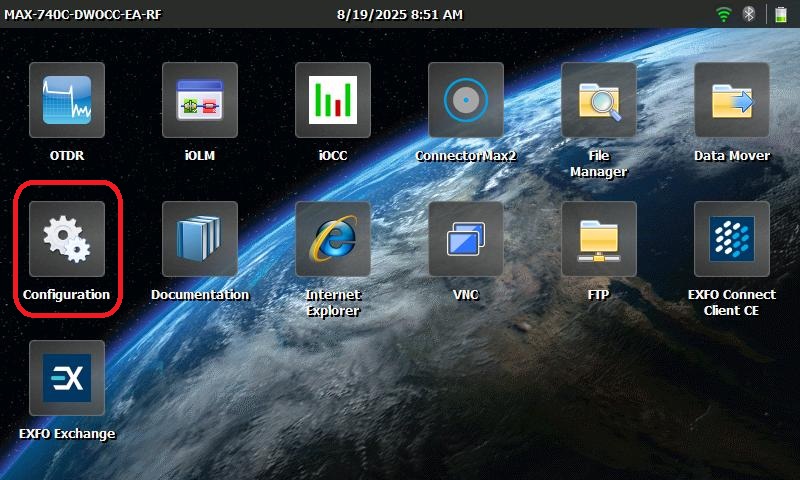Screen dimensions: 800x480
Task: Click the date and time display
Action: point(399,15)
